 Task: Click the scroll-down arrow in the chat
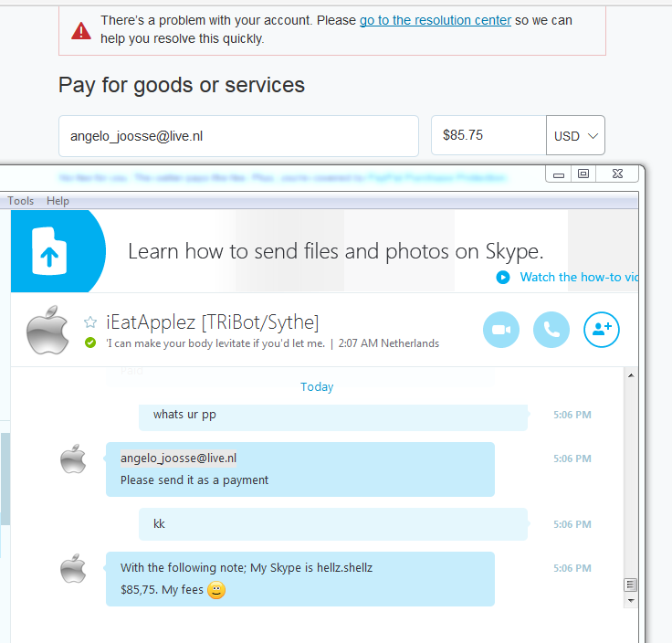(x=631, y=601)
